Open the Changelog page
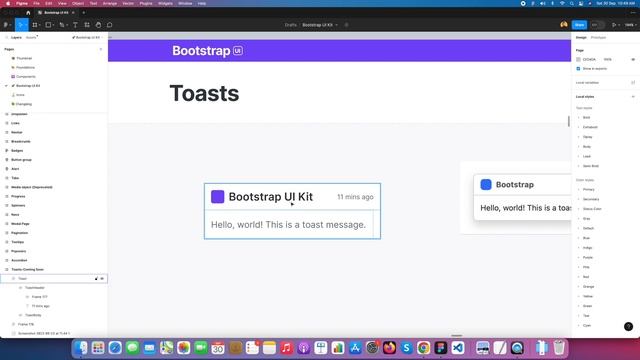Image resolution: width=640 pixels, height=360 pixels. click(24, 104)
